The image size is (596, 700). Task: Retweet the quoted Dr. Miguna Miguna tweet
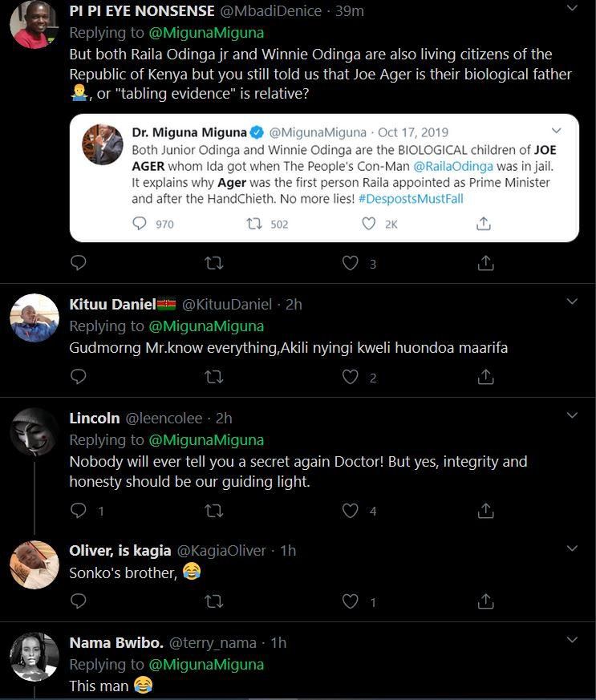255,224
